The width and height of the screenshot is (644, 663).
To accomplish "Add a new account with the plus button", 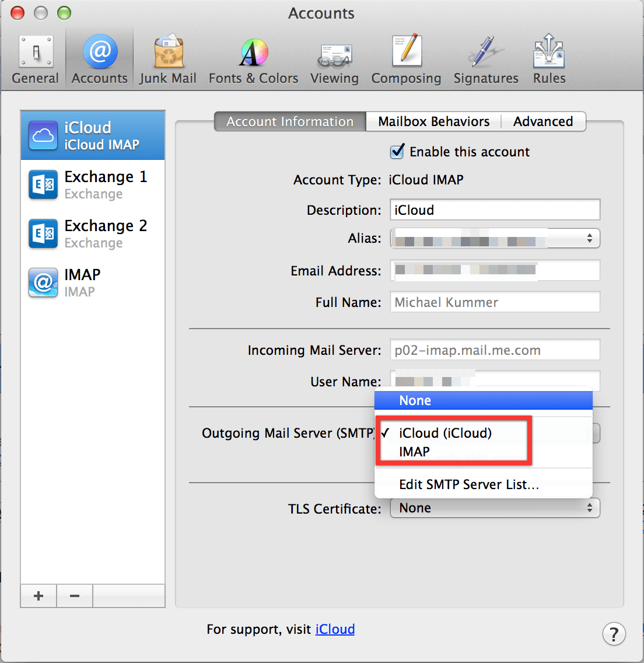I will [38, 596].
